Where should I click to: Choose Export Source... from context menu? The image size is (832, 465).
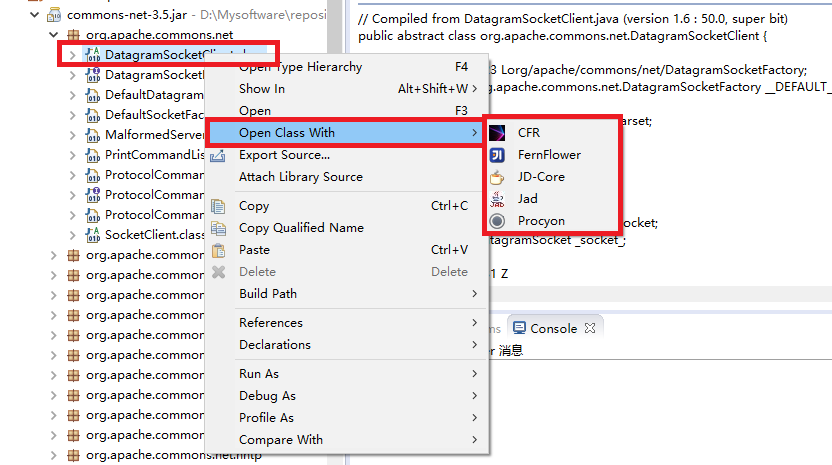point(346,155)
